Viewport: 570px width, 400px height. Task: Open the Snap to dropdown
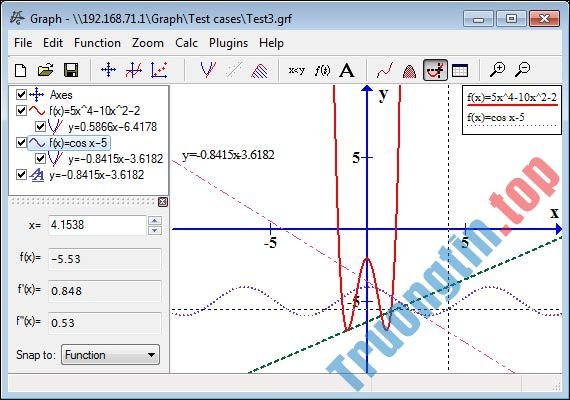[111, 355]
